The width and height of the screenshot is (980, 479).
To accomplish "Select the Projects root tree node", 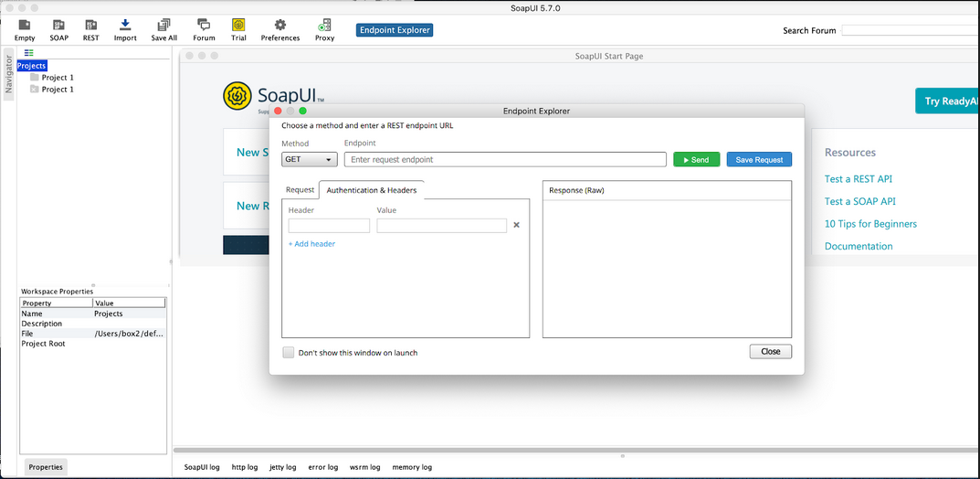I will (32, 66).
